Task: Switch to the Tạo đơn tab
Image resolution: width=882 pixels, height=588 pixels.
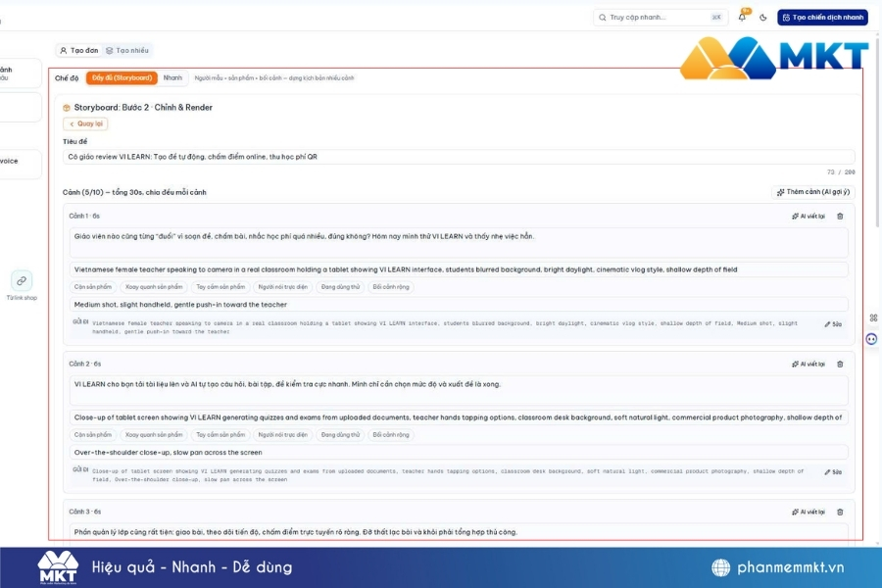Action: (x=79, y=51)
